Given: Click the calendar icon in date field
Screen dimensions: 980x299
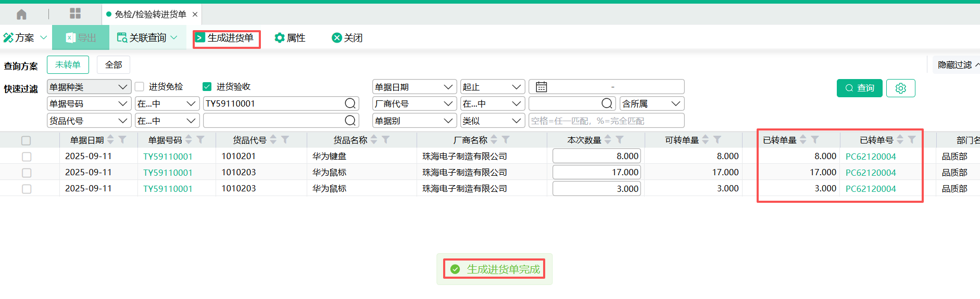Looking at the screenshot, I should point(542,87).
